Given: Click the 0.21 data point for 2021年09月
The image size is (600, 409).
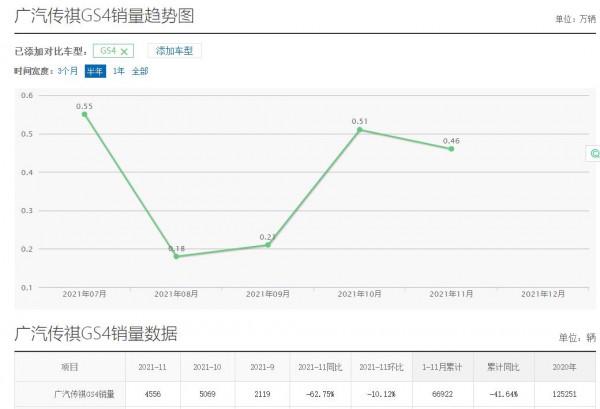Looking at the screenshot, I should point(268,244).
